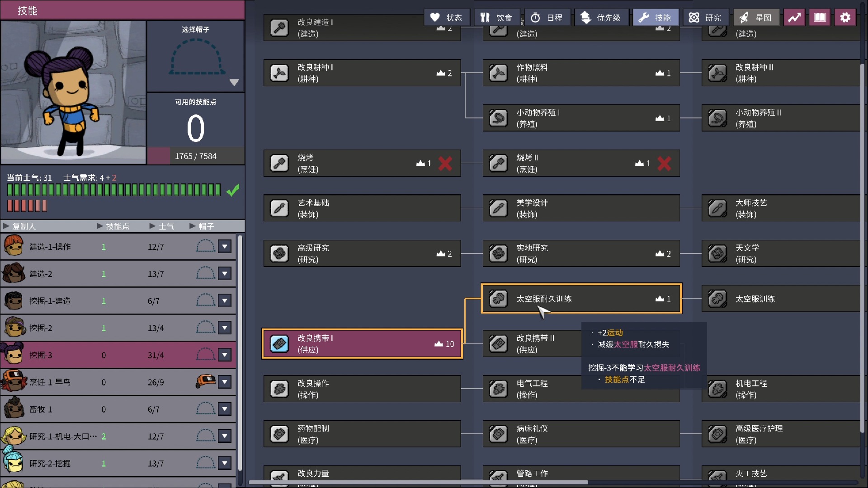Image resolution: width=868 pixels, height=488 pixels.
Task: Click the line chart reports icon
Action: (x=794, y=18)
